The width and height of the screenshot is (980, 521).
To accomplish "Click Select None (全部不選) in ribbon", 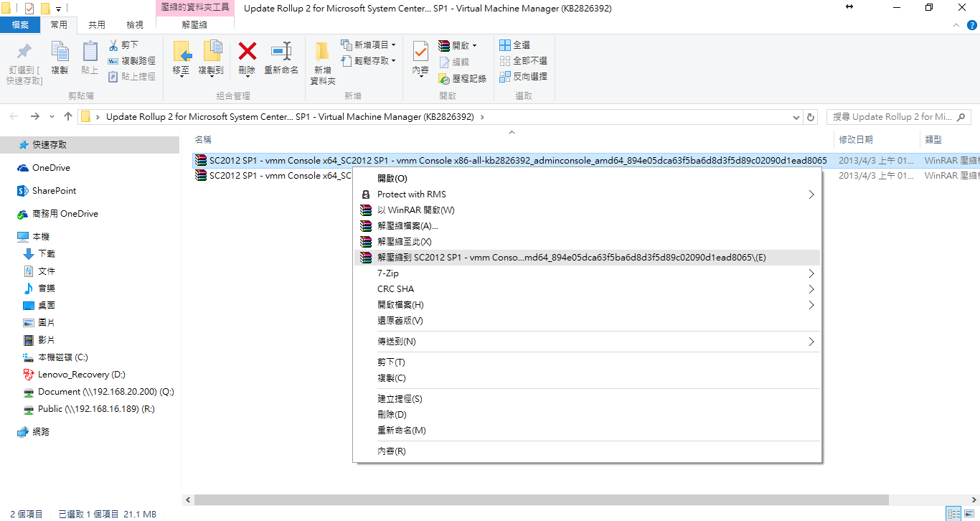I will point(523,61).
